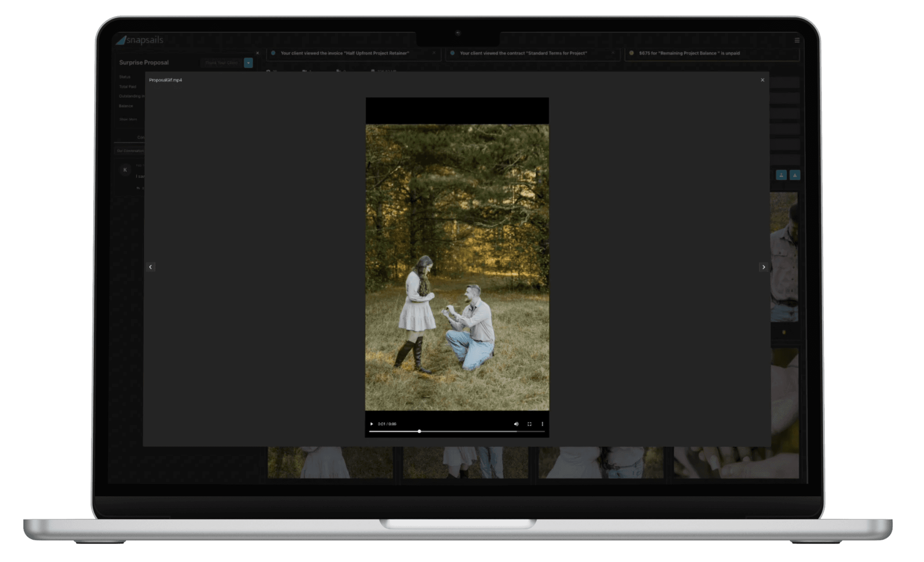Click the video frame of proposal
The width and height of the screenshot is (924, 562).
pos(457,267)
